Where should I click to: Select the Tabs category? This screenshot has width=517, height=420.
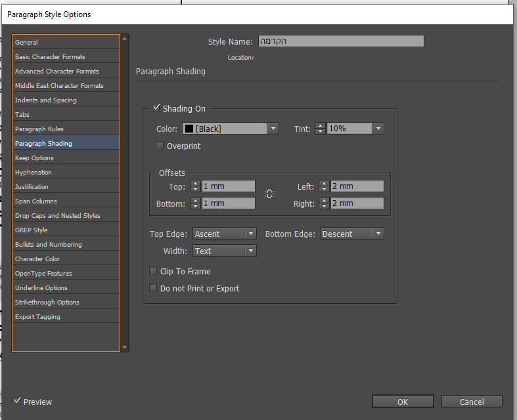tap(66, 115)
